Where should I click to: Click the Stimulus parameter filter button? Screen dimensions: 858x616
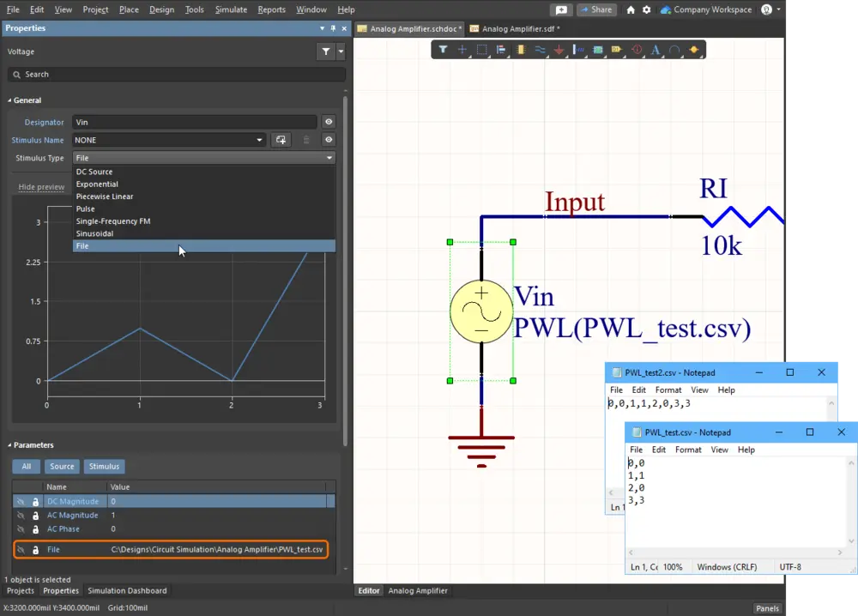(x=104, y=467)
